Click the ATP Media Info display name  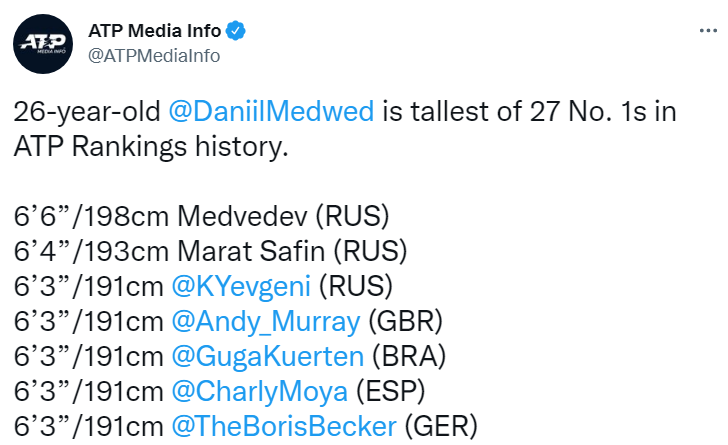click(154, 31)
